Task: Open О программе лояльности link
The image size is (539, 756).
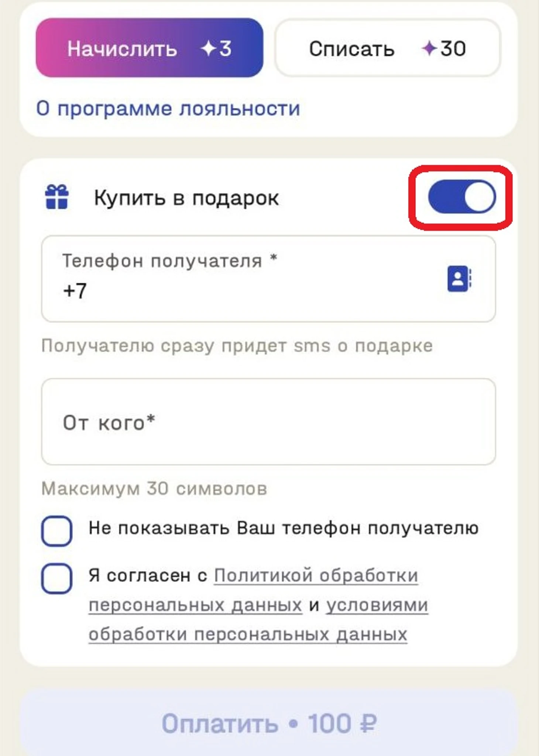Action: [168, 109]
